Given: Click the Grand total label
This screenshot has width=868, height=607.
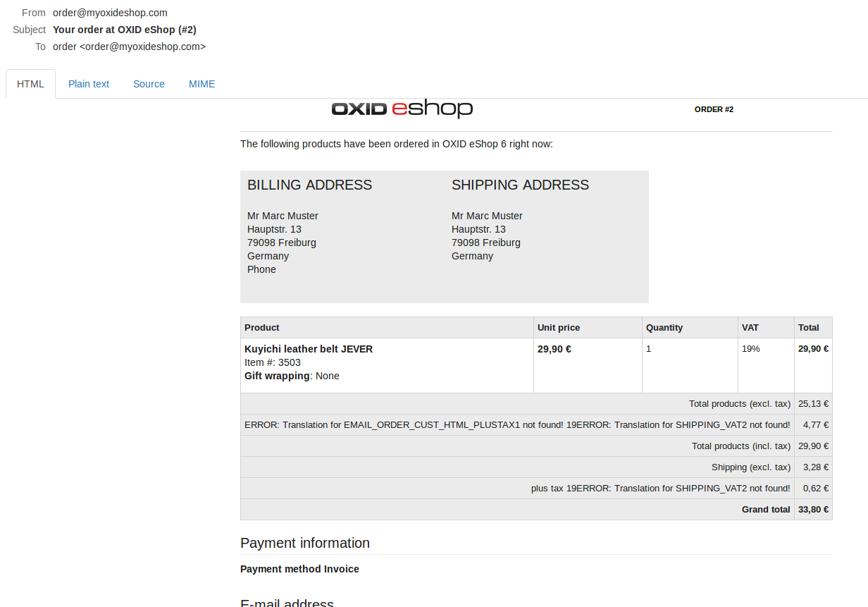Looking at the screenshot, I should [766, 509].
